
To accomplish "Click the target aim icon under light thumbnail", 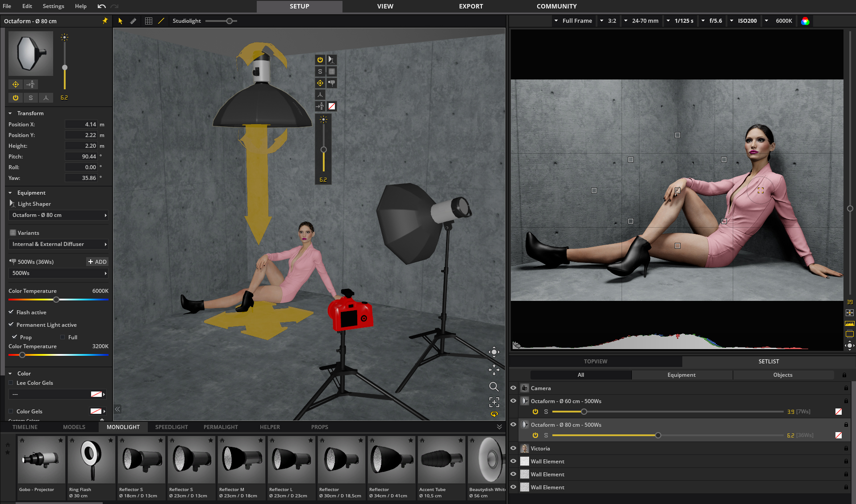I will (x=16, y=84).
